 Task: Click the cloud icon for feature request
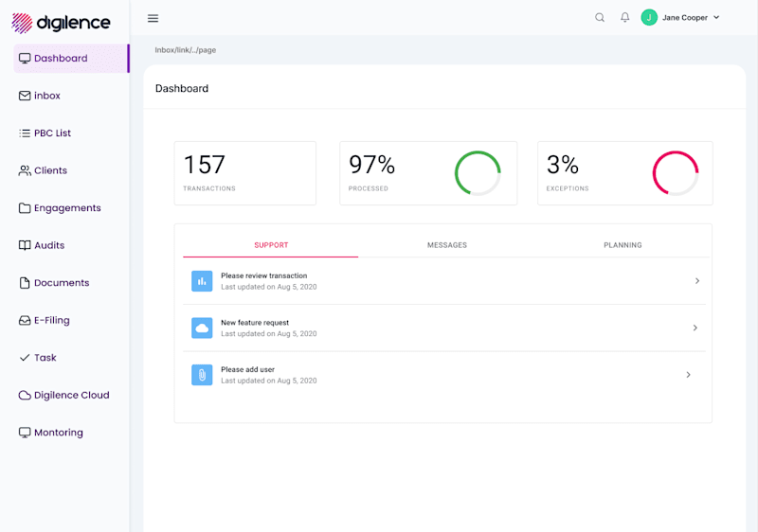201,328
